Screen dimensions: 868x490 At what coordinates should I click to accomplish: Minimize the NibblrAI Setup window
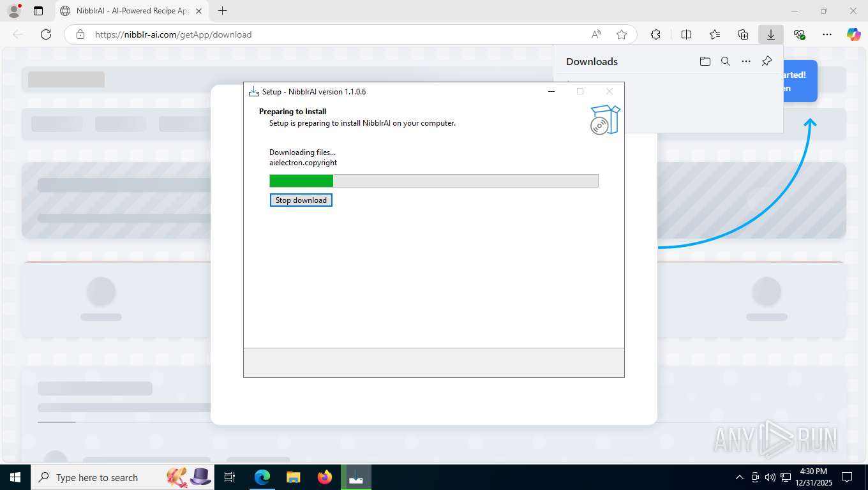[x=551, y=91]
